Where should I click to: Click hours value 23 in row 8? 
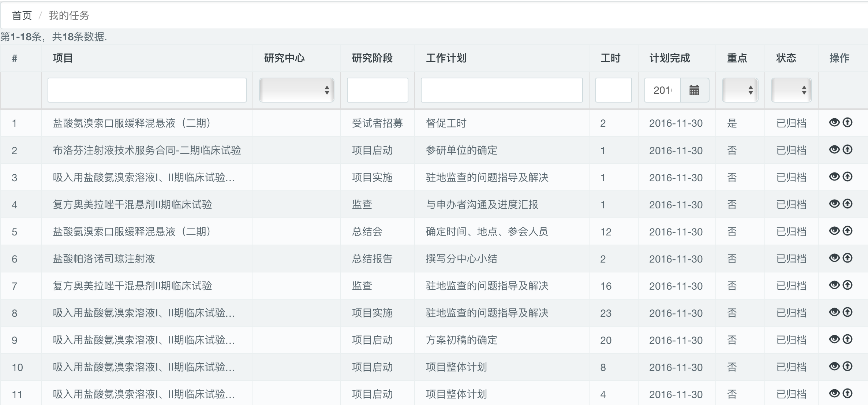606,313
